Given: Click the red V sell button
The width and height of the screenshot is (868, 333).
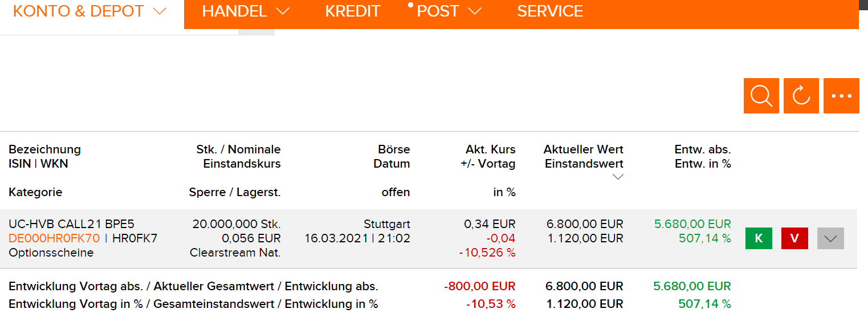Looking at the screenshot, I should coord(794,238).
